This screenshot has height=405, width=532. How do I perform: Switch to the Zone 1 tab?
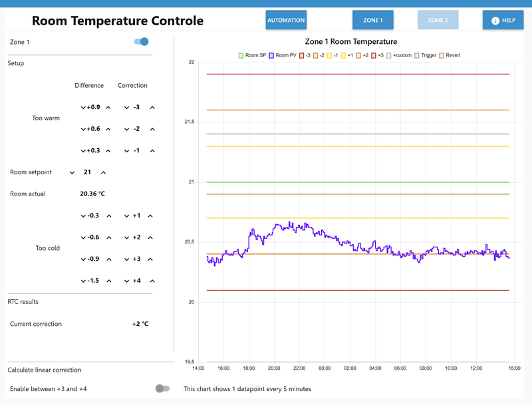(372, 20)
